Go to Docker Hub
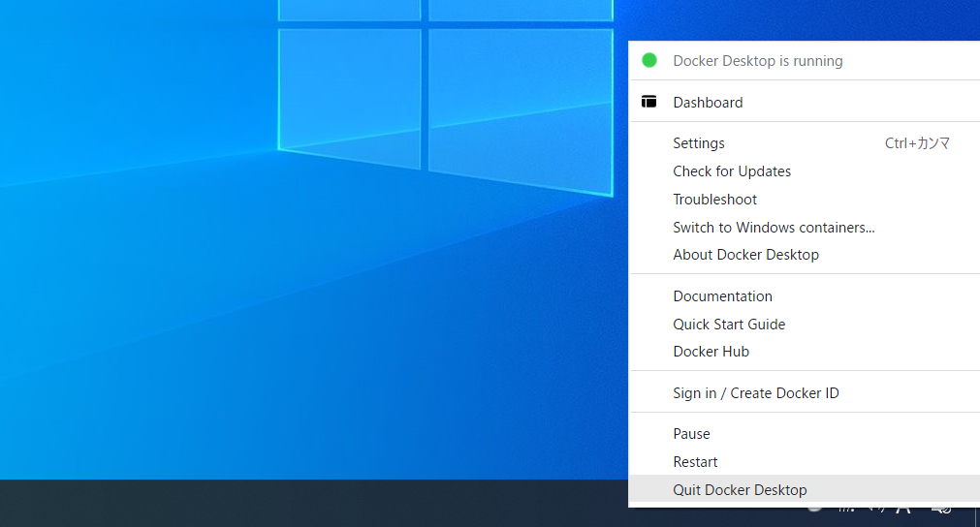This screenshot has width=980, height=527. [805, 352]
